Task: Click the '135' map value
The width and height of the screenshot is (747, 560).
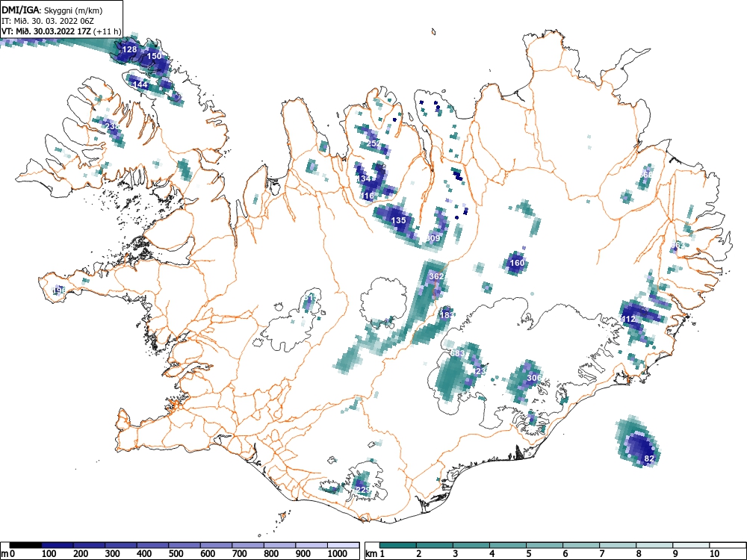Action: [x=399, y=220]
